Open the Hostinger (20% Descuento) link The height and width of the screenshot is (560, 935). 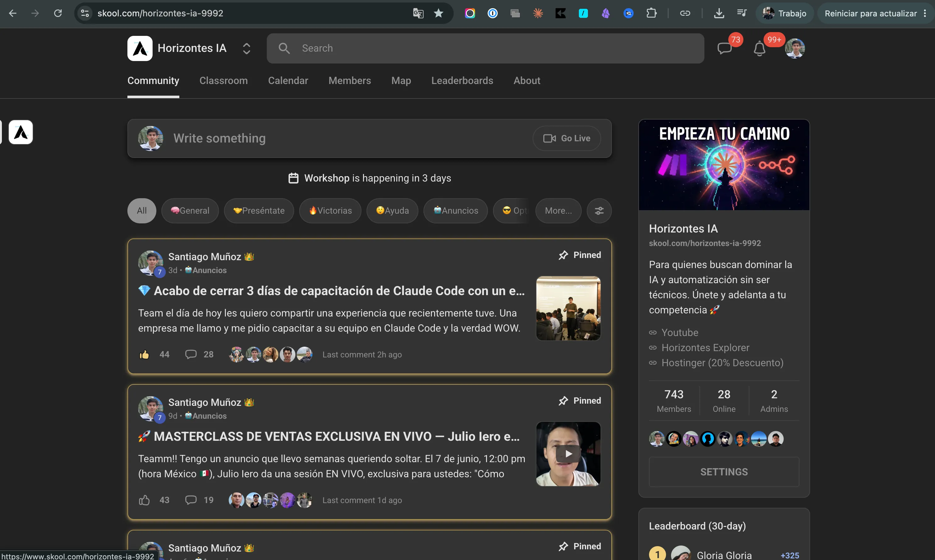pos(722,363)
